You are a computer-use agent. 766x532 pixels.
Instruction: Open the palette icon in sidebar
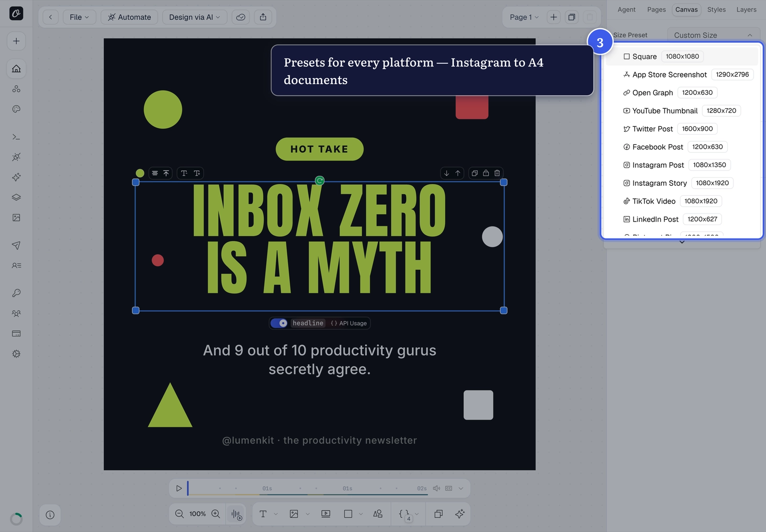(16, 109)
